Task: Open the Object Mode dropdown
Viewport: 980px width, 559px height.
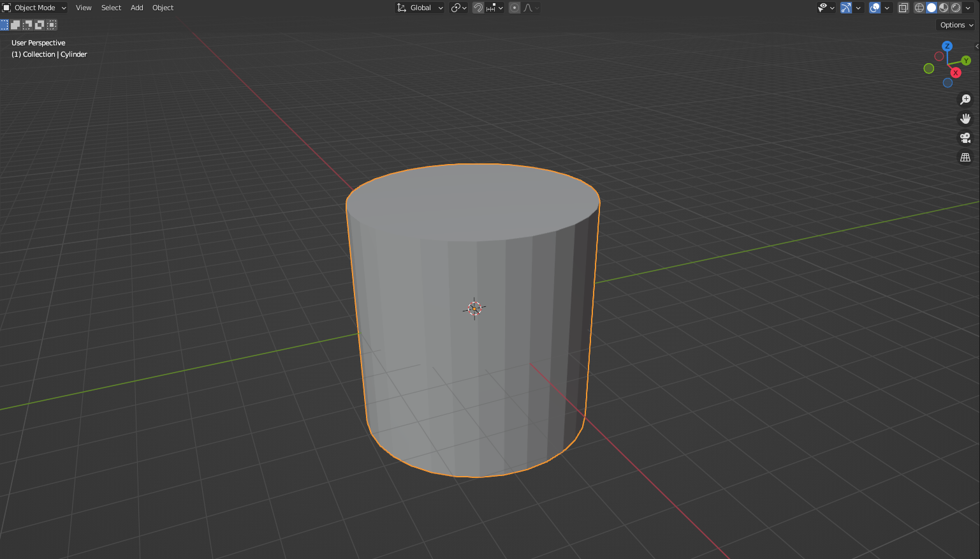Action: (x=34, y=8)
